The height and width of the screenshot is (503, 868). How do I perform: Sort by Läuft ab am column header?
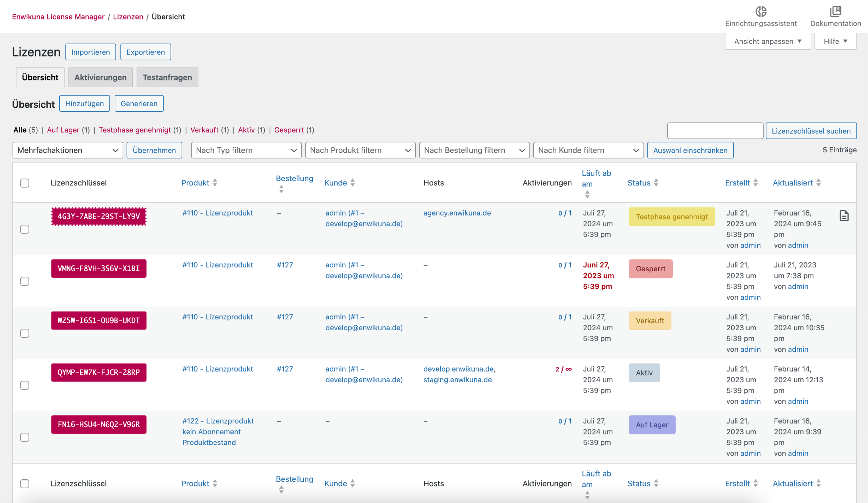point(596,183)
